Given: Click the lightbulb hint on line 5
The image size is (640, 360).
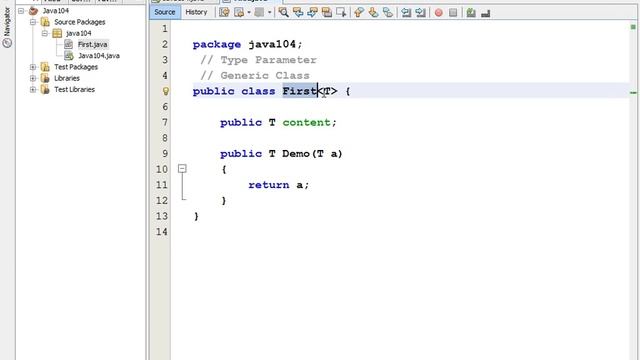Looking at the screenshot, I should 165,91.
